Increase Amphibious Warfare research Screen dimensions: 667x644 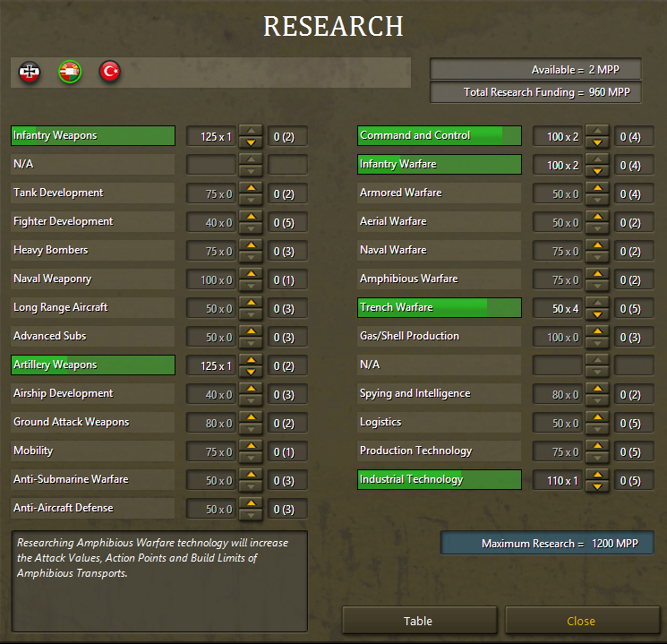[597, 273]
